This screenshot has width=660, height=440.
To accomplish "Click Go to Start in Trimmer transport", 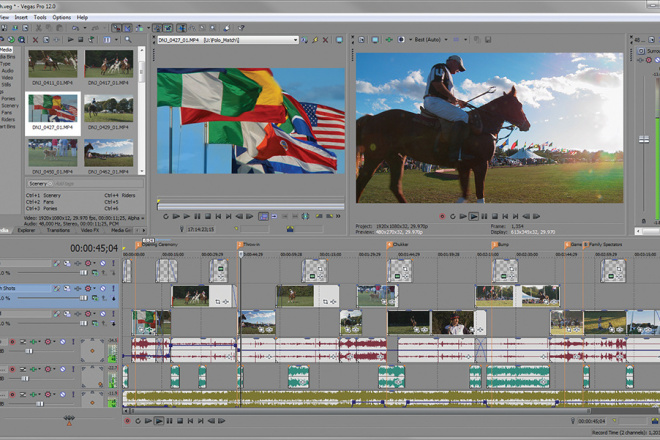I will [x=218, y=216].
